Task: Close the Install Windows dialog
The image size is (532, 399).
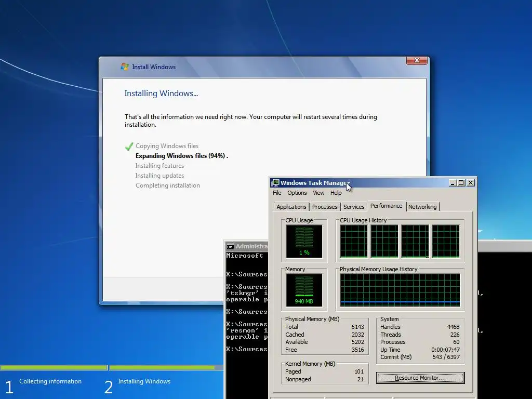Action: pyautogui.click(x=417, y=60)
